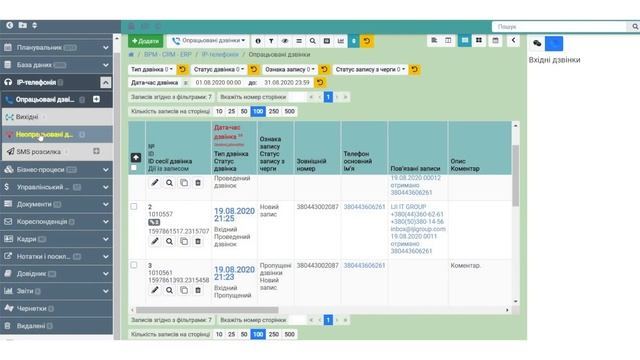The image size is (640, 360).
Task: Switch to the blue table view icon
Action: coord(464,40)
